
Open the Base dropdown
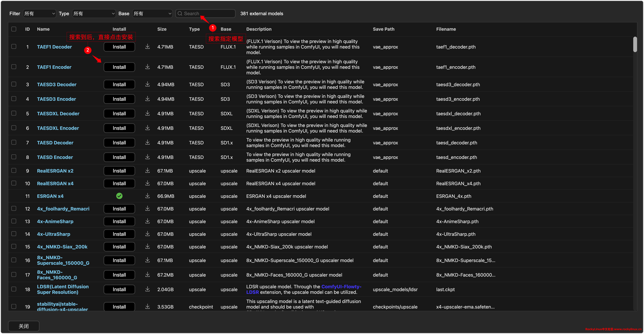point(152,13)
